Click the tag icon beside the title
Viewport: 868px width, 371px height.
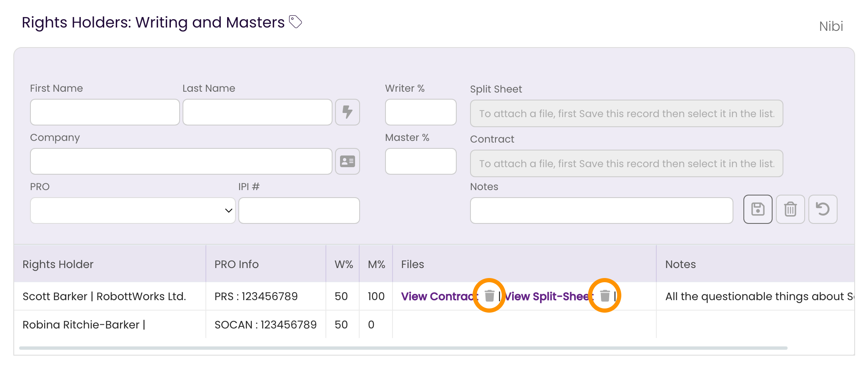coord(295,22)
